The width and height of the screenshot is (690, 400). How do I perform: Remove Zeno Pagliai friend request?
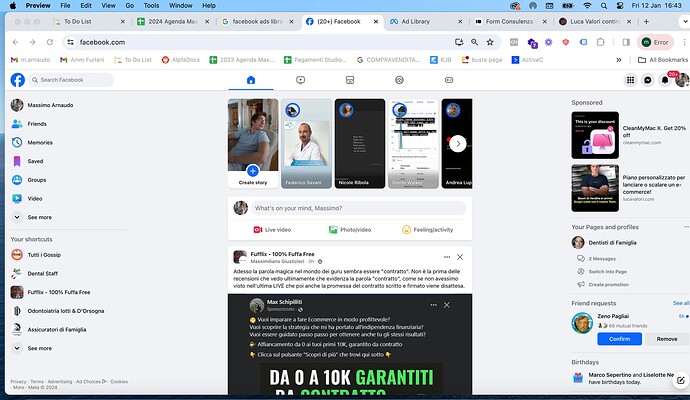coord(667,339)
